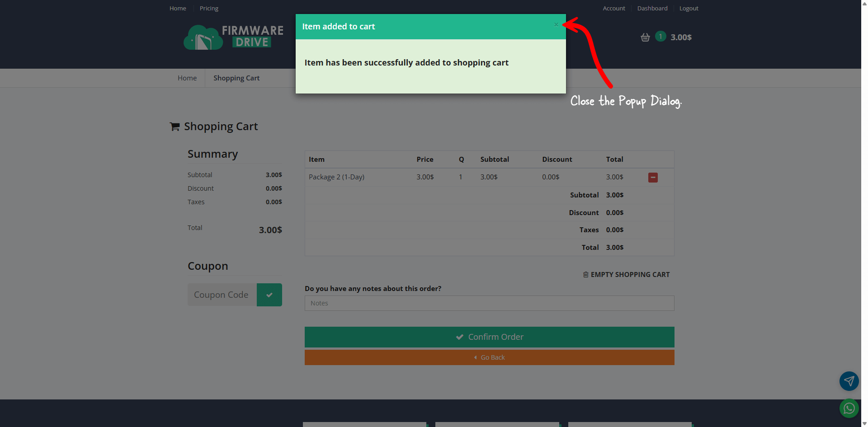This screenshot has height=427, width=868.
Task: Click the Logout link
Action: tap(689, 9)
